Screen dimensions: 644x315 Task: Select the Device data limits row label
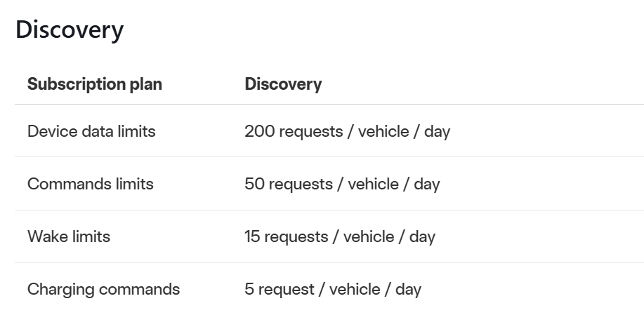[x=91, y=131]
